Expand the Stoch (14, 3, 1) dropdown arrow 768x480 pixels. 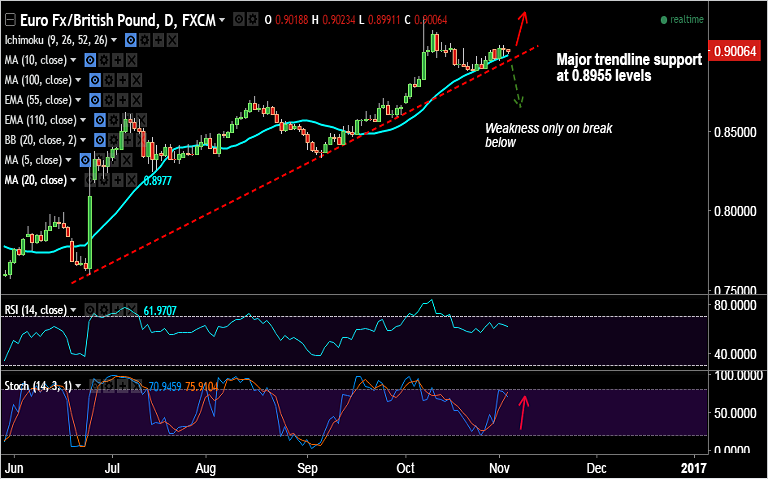[78, 385]
